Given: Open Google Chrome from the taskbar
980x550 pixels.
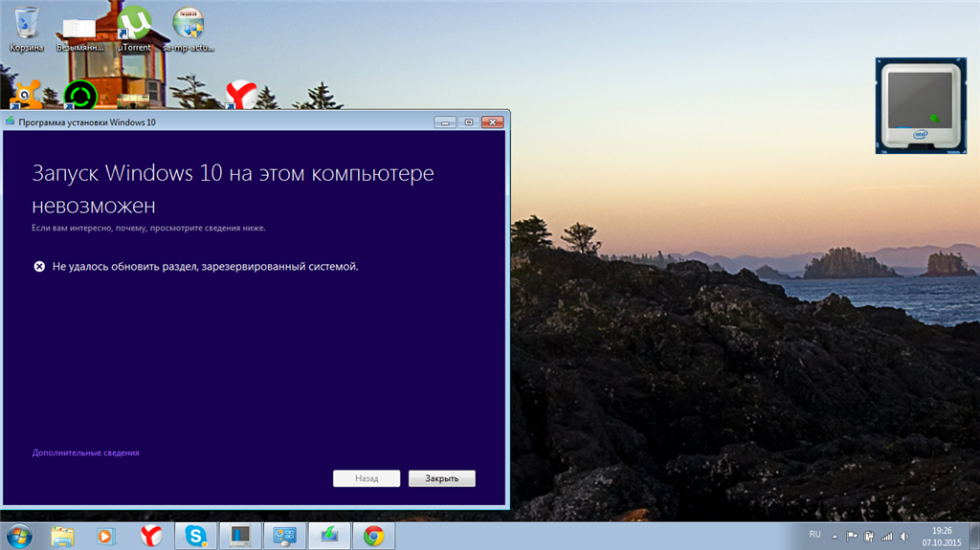Looking at the screenshot, I should tap(374, 537).
